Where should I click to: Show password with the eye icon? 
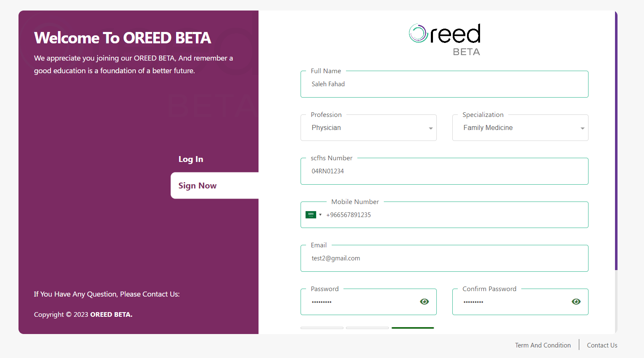(x=425, y=302)
